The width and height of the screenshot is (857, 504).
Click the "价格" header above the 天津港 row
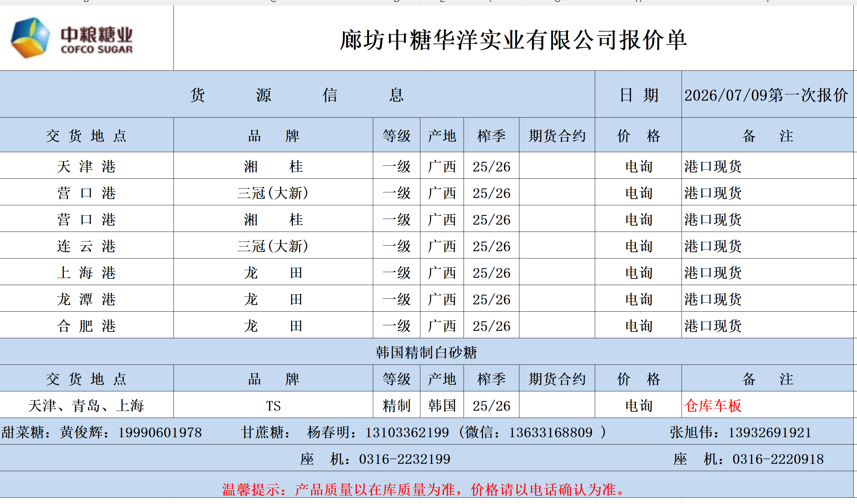638,136
